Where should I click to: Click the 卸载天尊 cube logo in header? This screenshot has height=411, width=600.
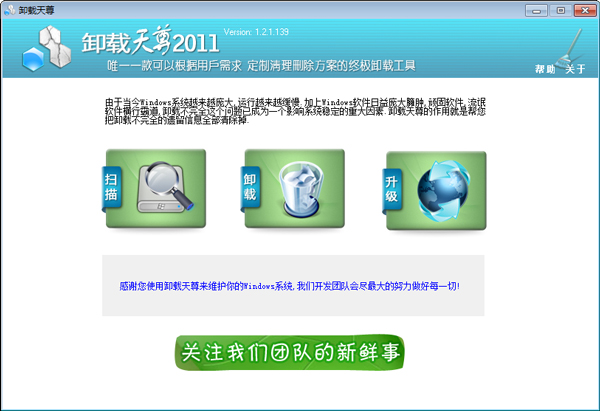(x=47, y=49)
